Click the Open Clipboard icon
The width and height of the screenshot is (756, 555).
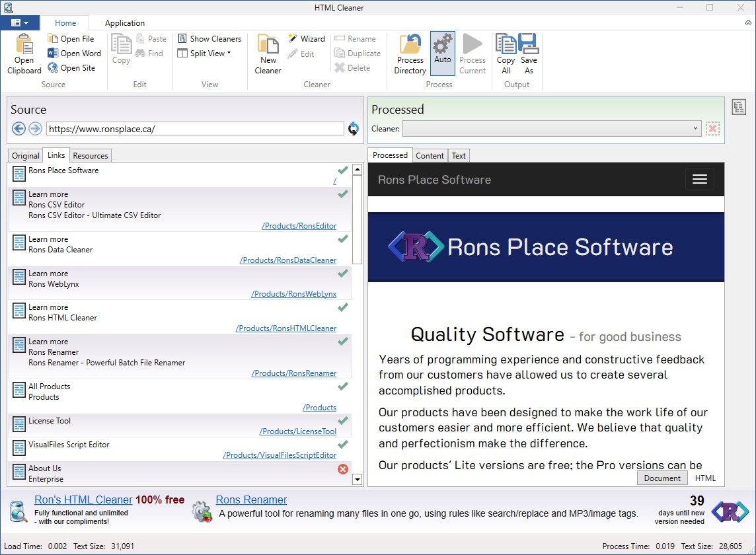pos(24,45)
